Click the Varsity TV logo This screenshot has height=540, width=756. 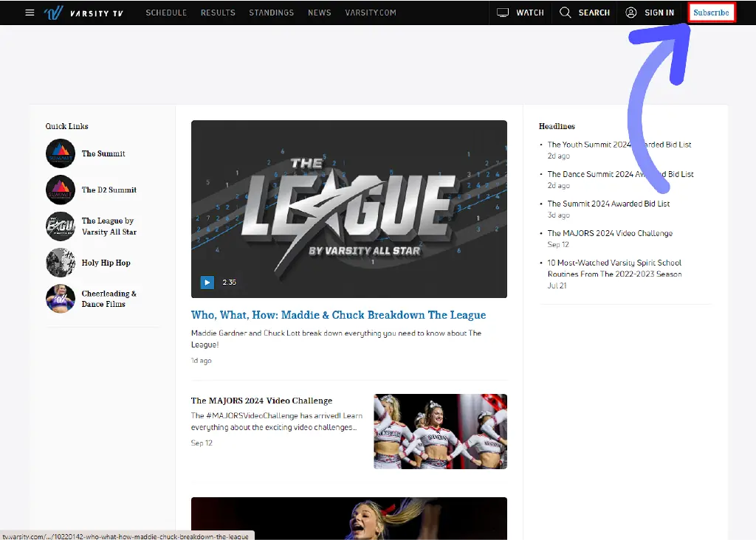(83, 13)
